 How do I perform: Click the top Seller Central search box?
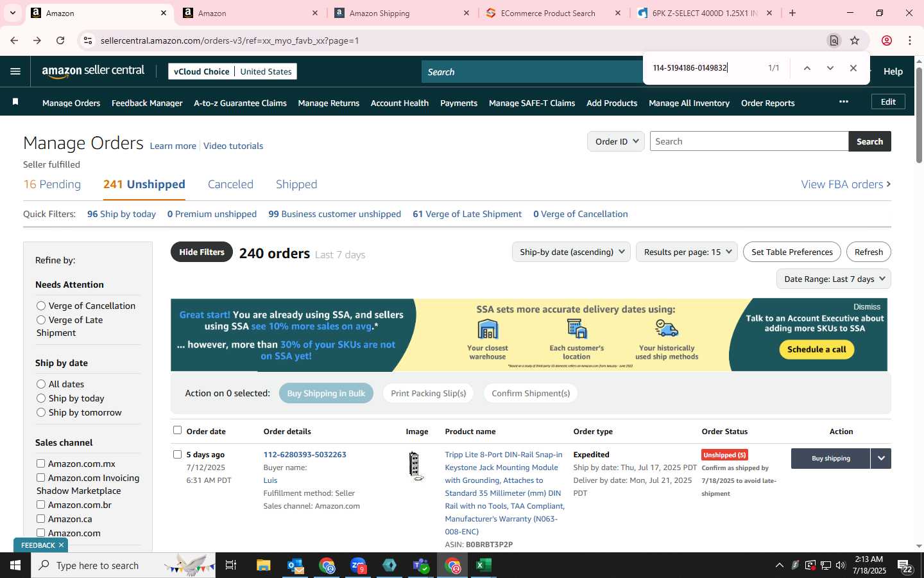tap(533, 72)
